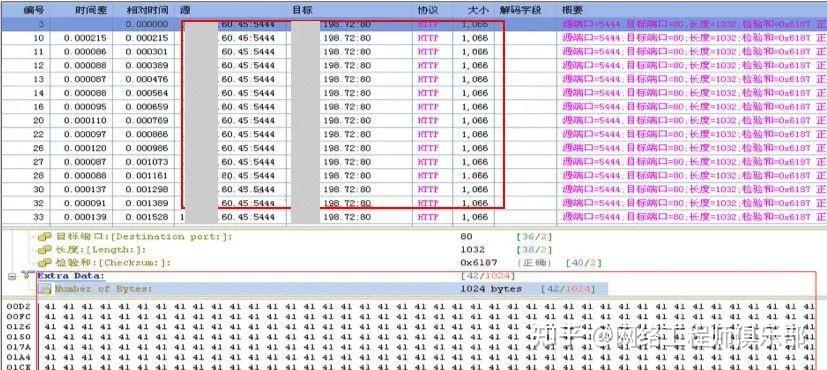Click the [40/2] offset marker

[x=583, y=262]
